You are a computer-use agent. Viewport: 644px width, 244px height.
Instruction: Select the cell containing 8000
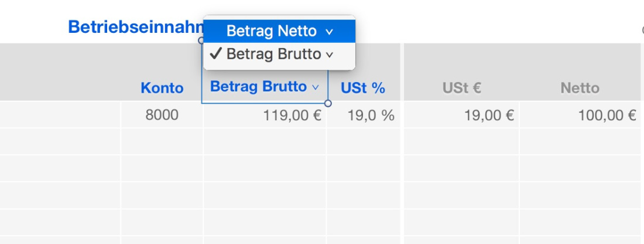[x=162, y=115]
